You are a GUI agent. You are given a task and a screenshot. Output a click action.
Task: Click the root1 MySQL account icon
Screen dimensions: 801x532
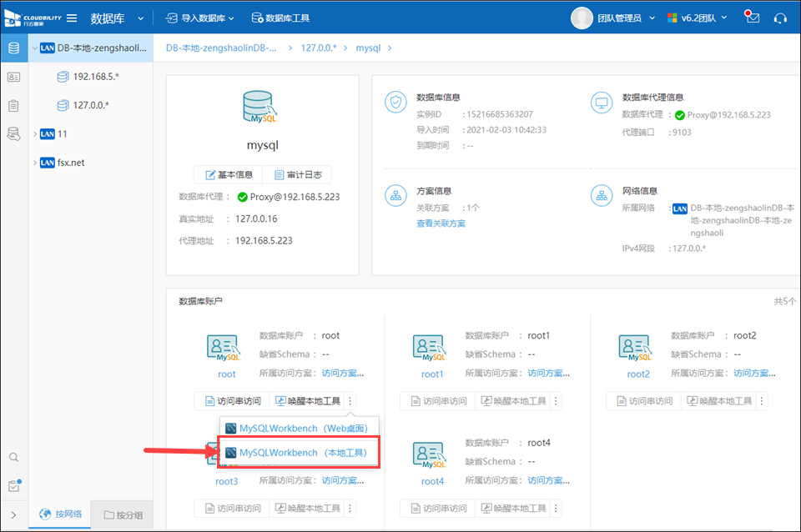(432, 347)
